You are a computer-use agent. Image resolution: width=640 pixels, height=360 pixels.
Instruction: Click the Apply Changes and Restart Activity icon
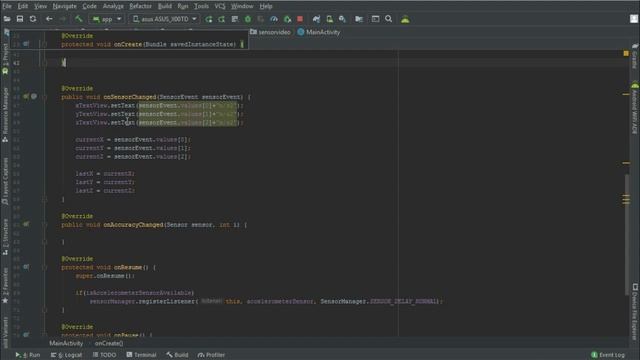(x=209, y=19)
